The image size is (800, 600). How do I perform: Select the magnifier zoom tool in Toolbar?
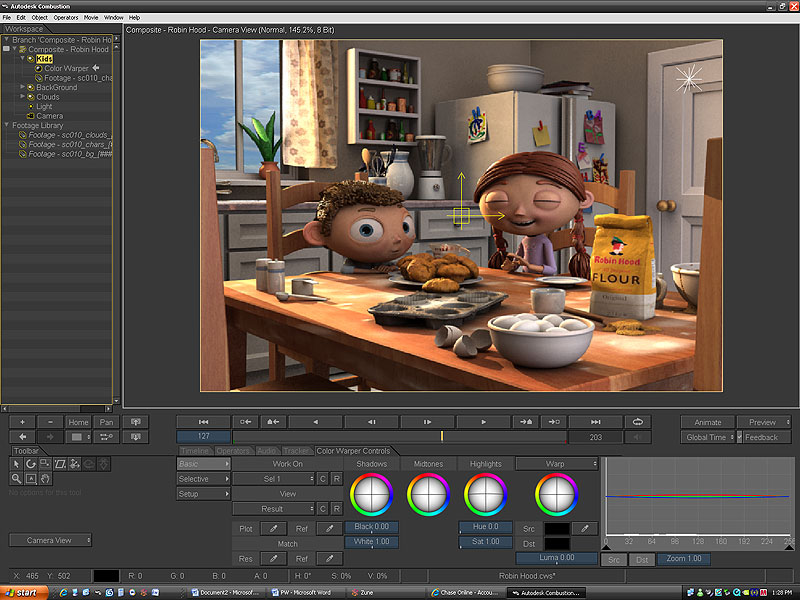point(16,479)
